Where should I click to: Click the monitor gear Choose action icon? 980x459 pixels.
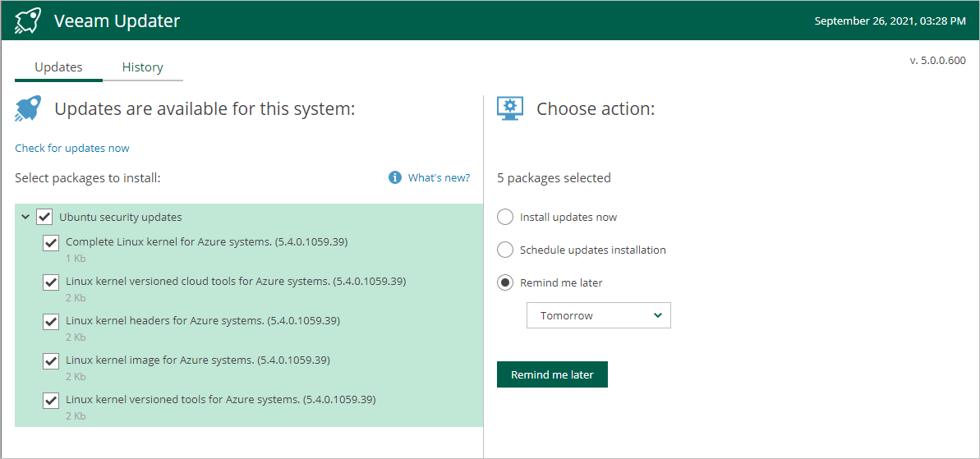[x=510, y=108]
